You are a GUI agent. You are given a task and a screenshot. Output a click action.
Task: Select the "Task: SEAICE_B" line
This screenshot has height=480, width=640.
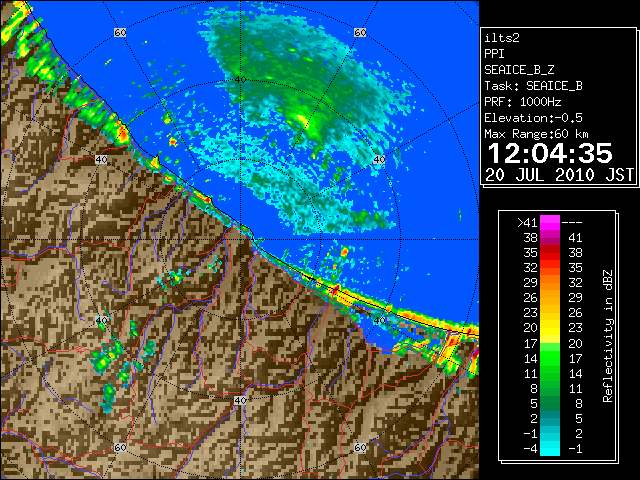coord(533,86)
